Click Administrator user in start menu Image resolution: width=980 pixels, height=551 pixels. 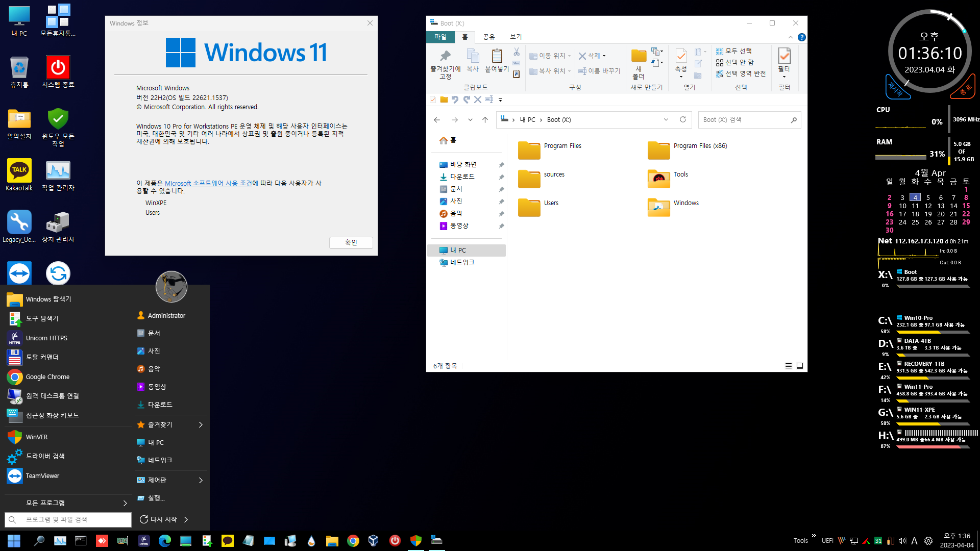click(166, 316)
